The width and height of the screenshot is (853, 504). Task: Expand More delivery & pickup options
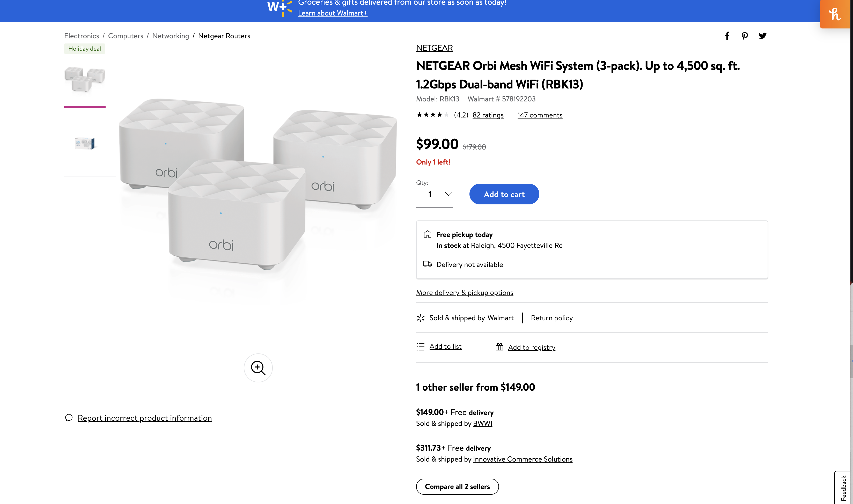(464, 292)
